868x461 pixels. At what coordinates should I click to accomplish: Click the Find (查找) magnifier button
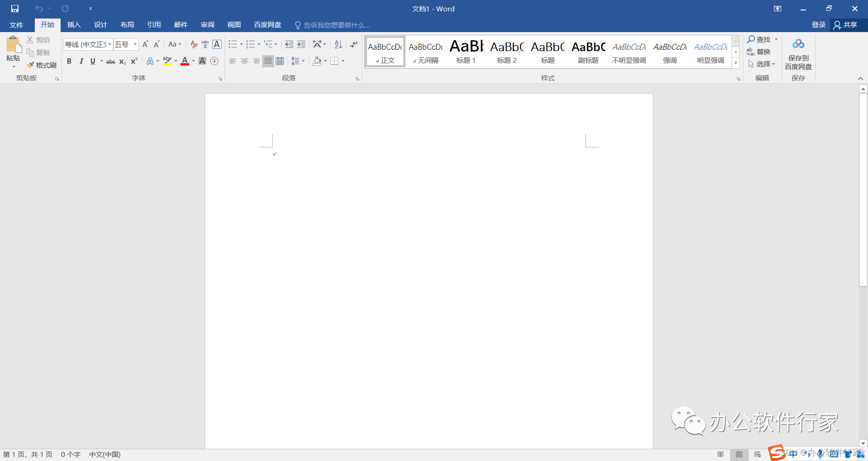(759, 40)
